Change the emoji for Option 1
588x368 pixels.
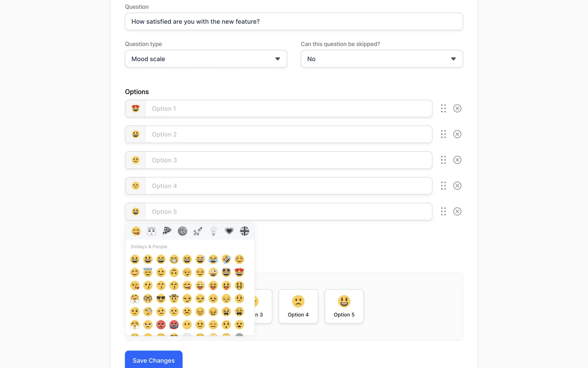tap(135, 109)
